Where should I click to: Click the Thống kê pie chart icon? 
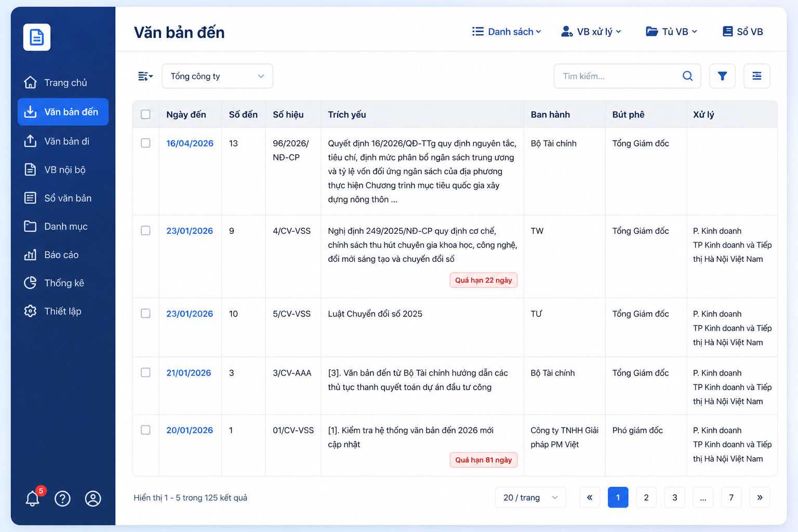(x=31, y=283)
